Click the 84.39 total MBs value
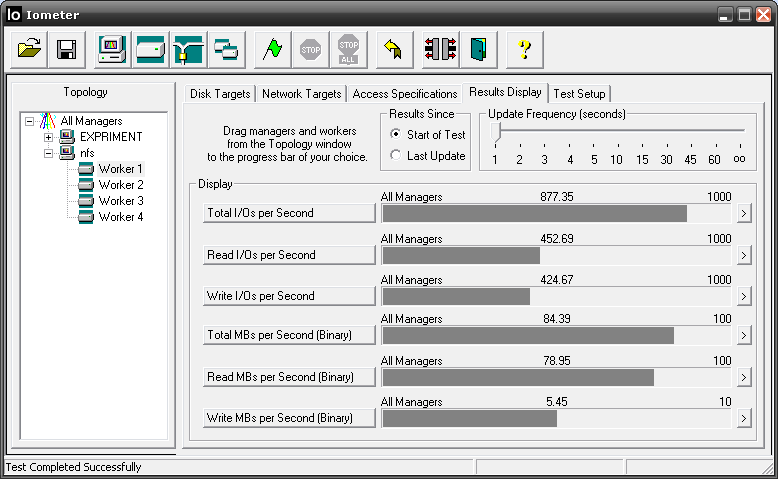This screenshot has width=778, height=479. point(557,319)
